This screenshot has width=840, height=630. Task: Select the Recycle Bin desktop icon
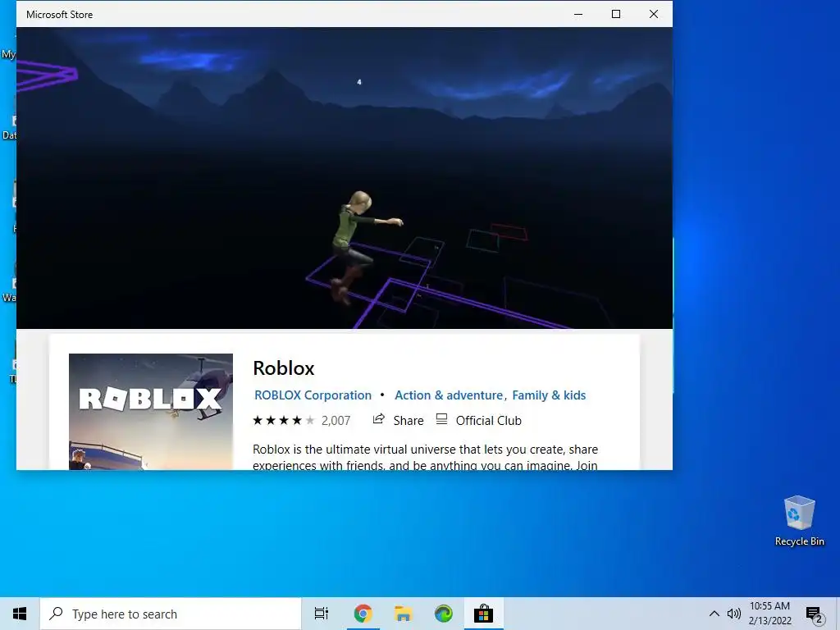click(x=799, y=521)
